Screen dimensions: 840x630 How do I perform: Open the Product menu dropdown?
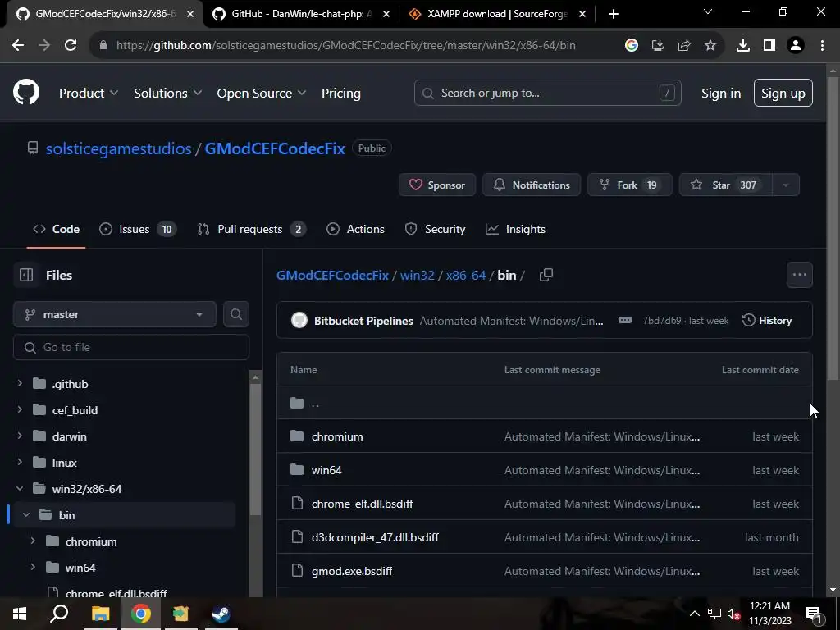pos(89,93)
